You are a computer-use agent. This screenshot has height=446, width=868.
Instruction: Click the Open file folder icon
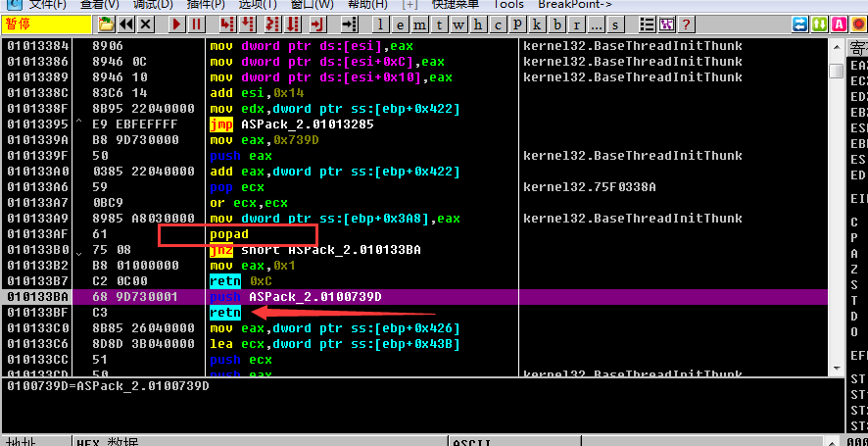click(106, 24)
